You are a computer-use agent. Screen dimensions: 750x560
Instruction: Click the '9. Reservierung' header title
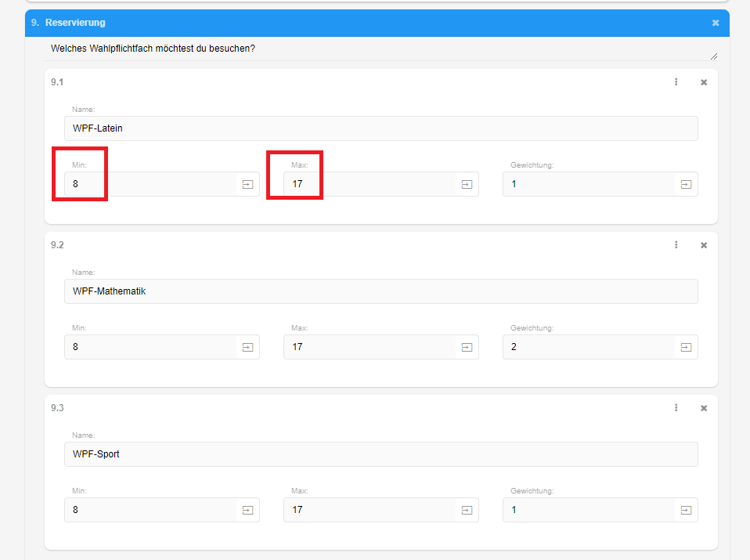[x=68, y=23]
